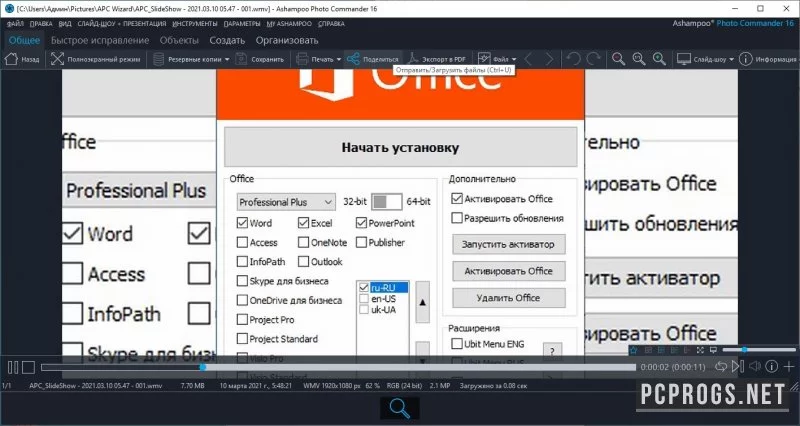Open the Резервные копии dropdown arrow
This screenshot has height=426, width=800.
tap(227, 60)
